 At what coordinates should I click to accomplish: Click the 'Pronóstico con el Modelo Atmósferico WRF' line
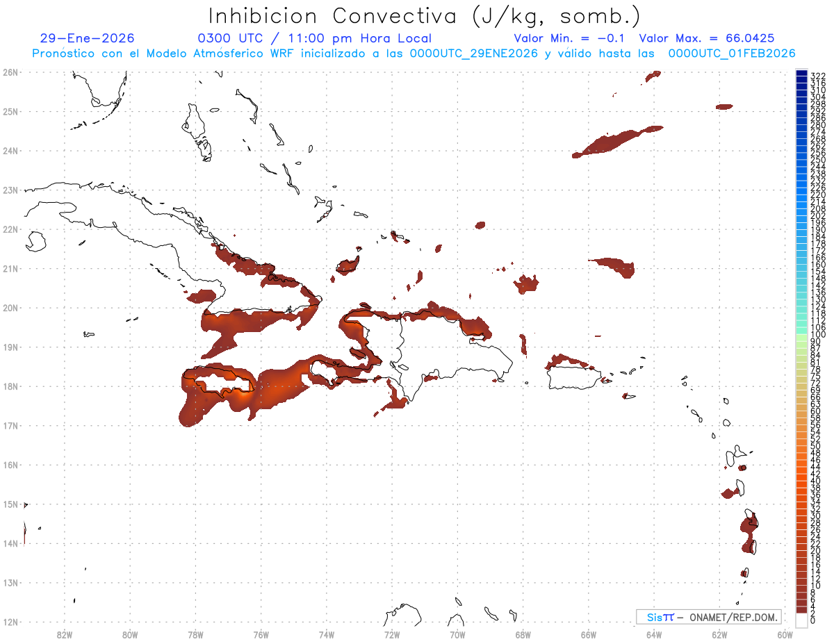pos(414,53)
